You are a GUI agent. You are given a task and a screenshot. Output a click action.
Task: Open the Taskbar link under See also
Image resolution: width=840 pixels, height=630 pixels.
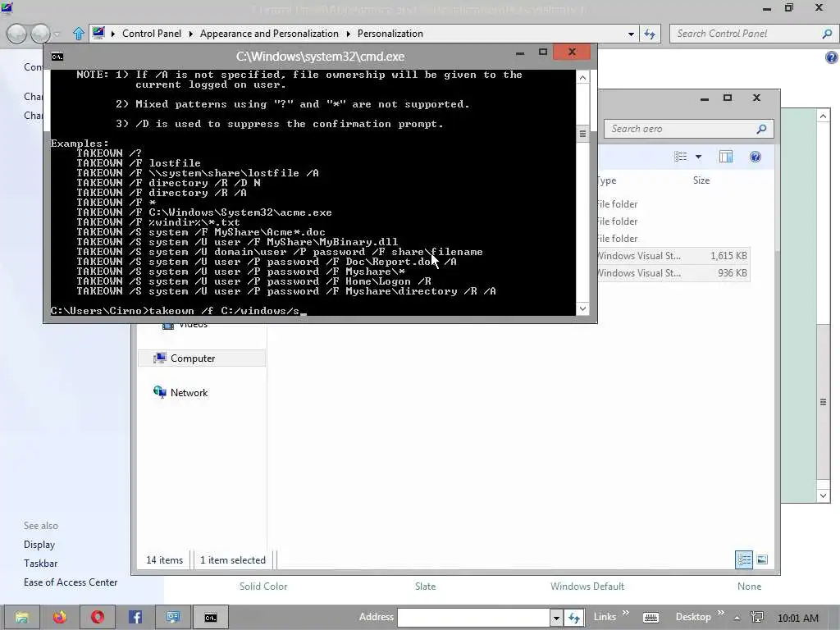pos(40,563)
